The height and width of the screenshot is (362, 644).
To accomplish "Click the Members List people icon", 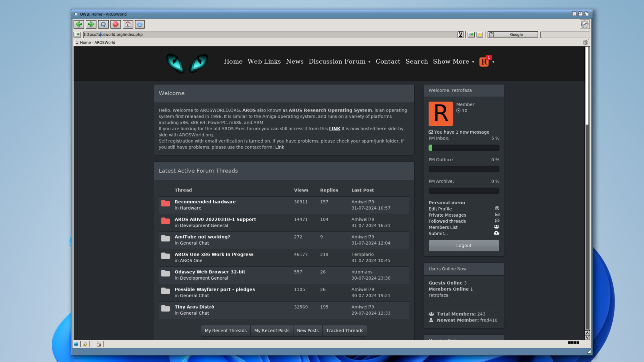I will pos(496,227).
